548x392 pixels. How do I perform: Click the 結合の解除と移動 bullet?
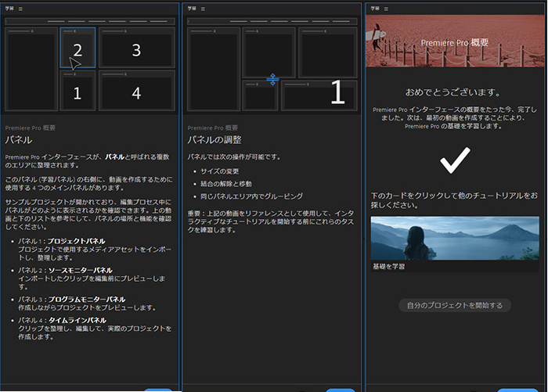point(225,184)
